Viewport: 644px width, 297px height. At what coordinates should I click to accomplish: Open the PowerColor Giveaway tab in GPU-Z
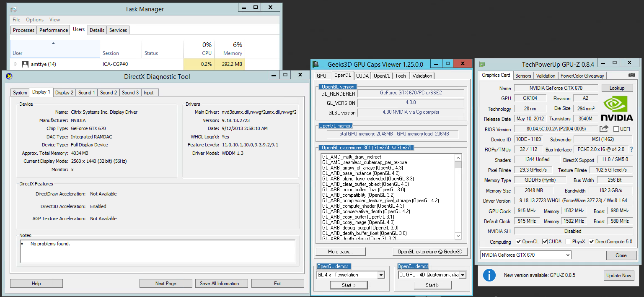click(x=582, y=76)
